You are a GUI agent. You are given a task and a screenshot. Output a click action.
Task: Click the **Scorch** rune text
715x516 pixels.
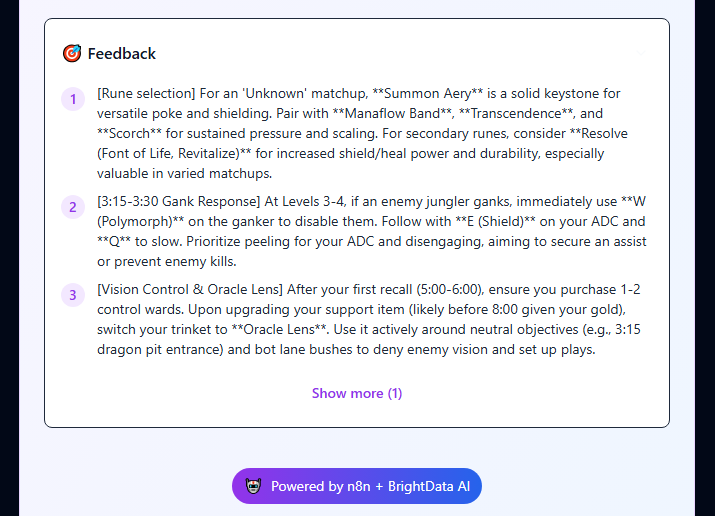pyautogui.click(x=130, y=133)
